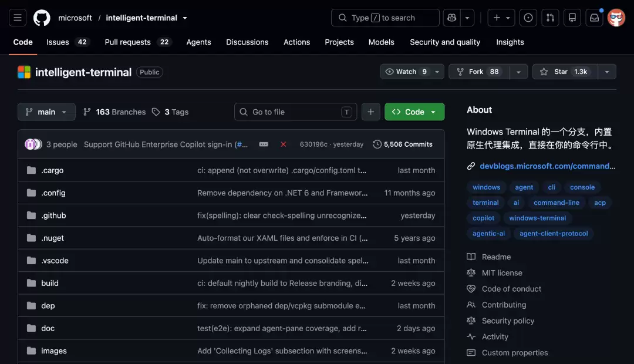Show failed checks red X status

[284, 144]
